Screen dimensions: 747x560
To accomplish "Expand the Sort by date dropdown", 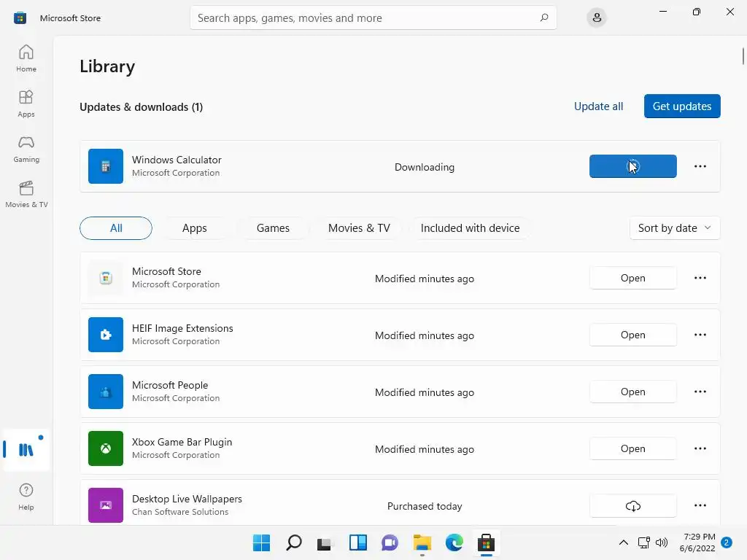I will [x=675, y=228].
